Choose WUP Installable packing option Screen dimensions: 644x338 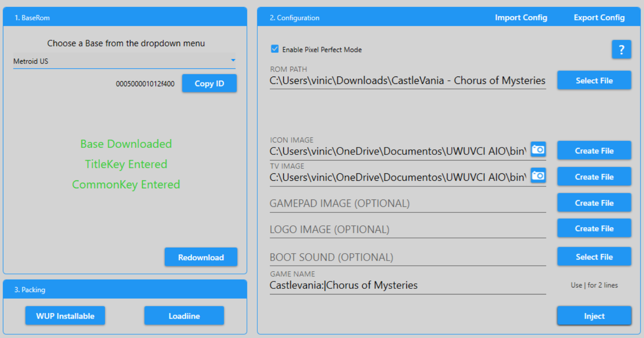coord(65,316)
